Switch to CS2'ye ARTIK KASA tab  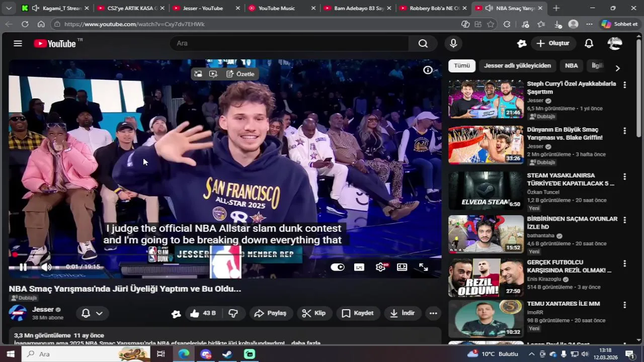point(131,8)
